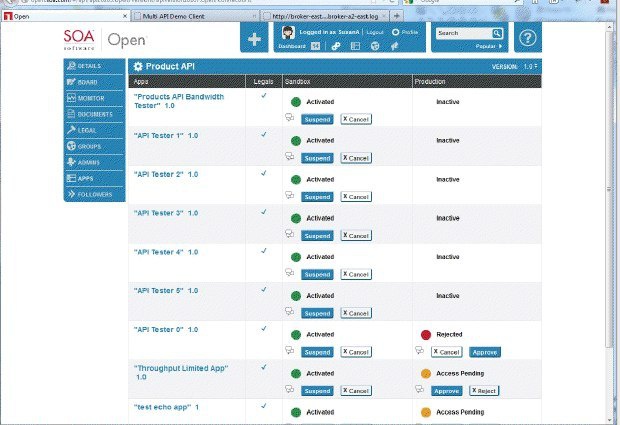Suspend Throughput Limited App sandbox access

coord(317,391)
